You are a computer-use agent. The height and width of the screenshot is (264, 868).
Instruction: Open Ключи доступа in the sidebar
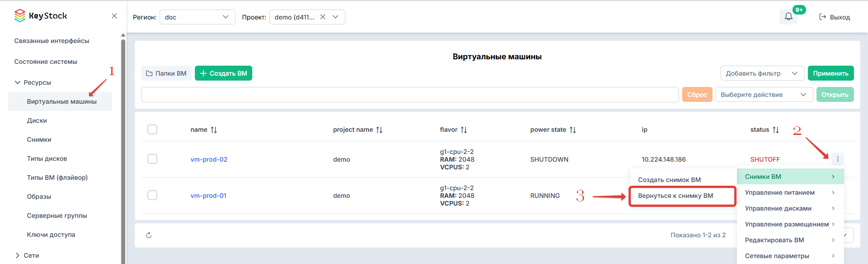[51, 235]
